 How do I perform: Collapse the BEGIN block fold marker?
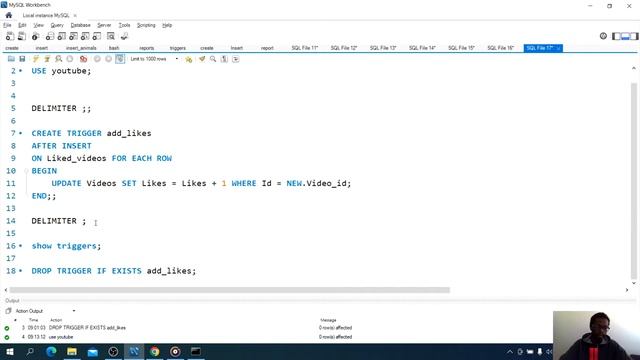pos(27,171)
